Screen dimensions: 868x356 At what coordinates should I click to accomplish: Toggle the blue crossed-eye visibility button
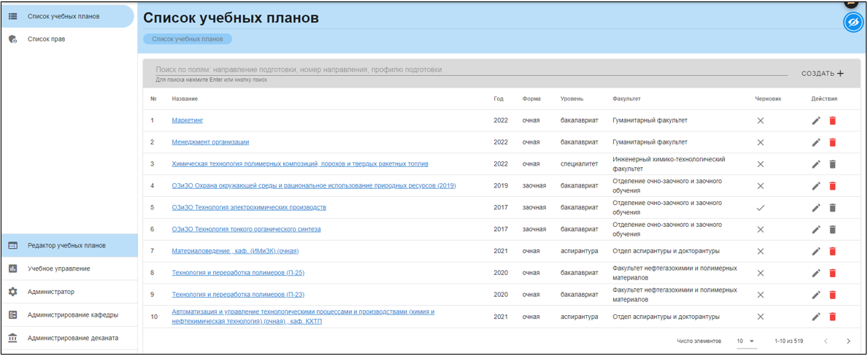[x=853, y=23]
